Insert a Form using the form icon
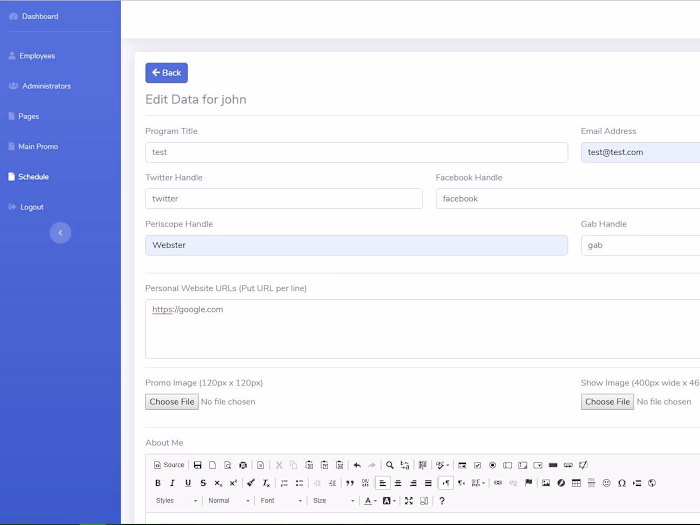Image resolution: width=700 pixels, height=525 pixels. [462, 465]
